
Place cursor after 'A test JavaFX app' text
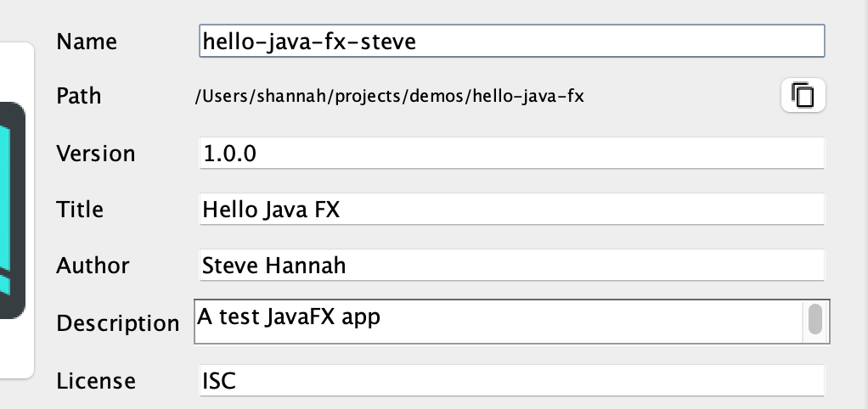382,317
